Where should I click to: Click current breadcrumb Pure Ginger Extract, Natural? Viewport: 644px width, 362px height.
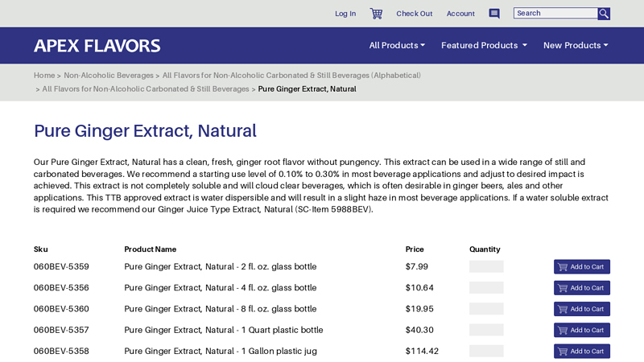point(307,89)
